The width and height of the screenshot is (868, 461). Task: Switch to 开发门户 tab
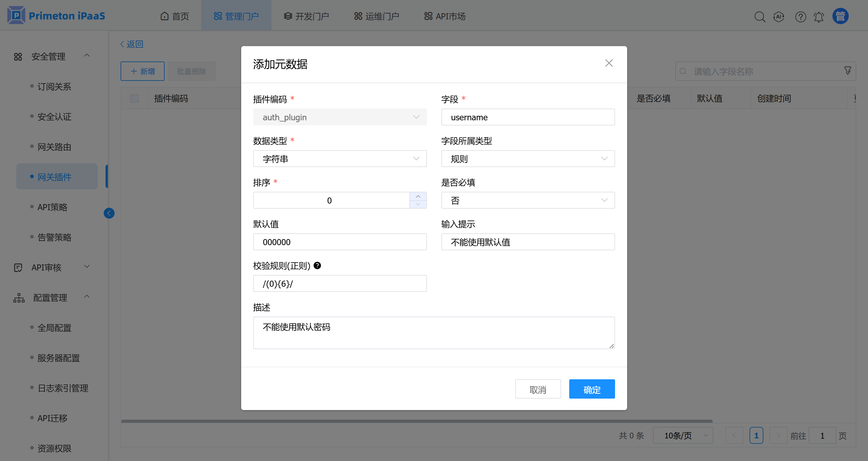coord(306,16)
